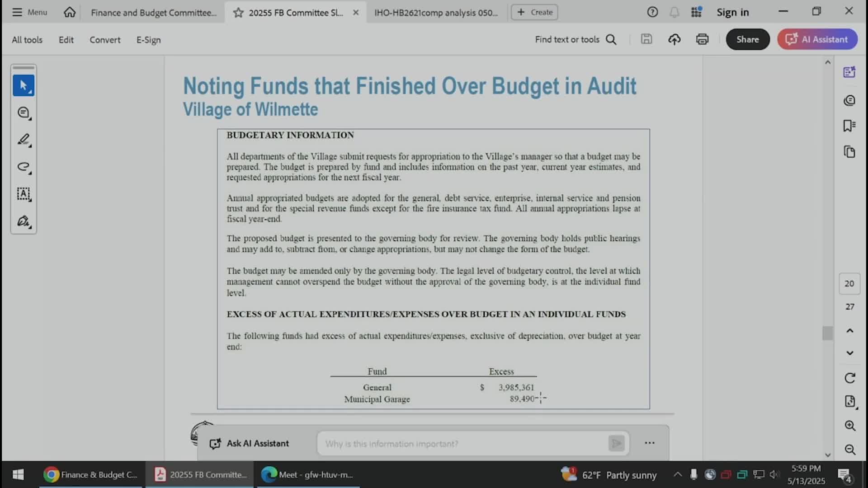
Task: Click the 'BUDGETARY INFORMATION' heading
Action: coord(290,135)
